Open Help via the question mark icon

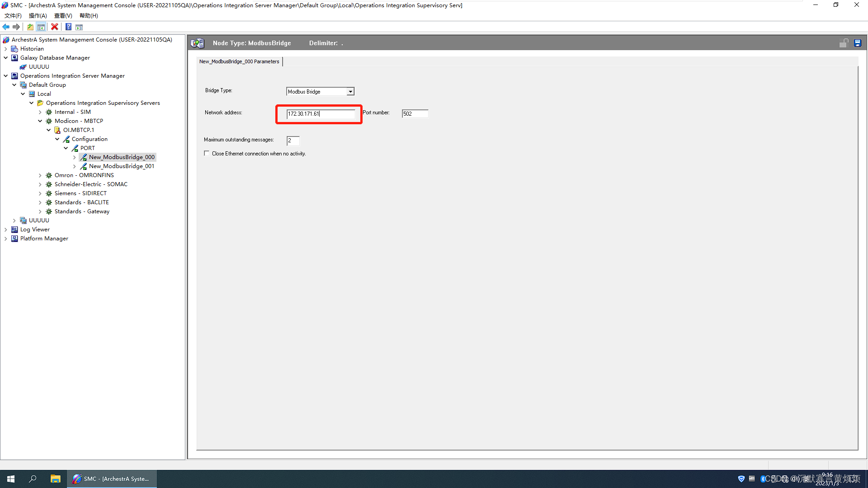pos(68,27)
